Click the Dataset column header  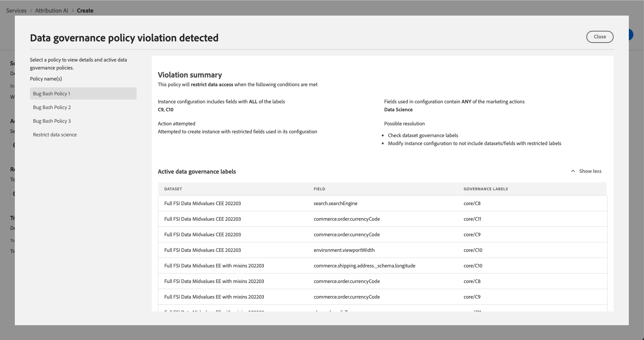pos(173,189)
